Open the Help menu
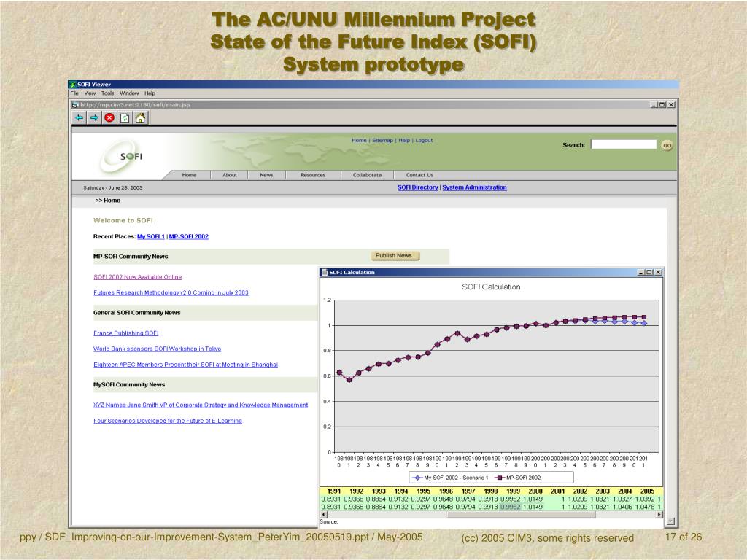This screenshot has height=560, width=747. [x=150, y=93]
